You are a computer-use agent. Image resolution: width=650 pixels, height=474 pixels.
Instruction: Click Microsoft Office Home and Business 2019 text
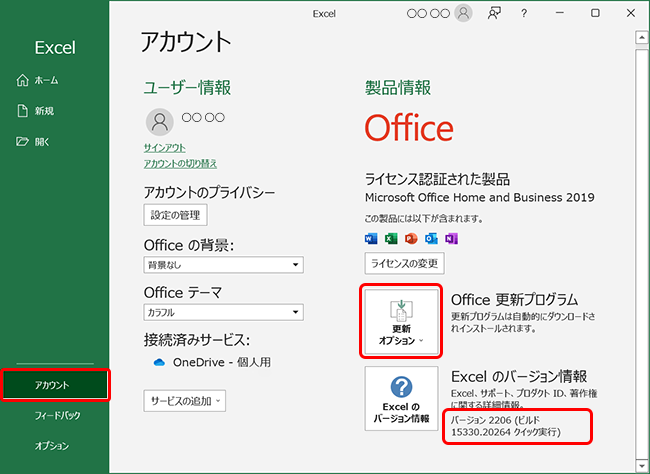tap(480, 197)
